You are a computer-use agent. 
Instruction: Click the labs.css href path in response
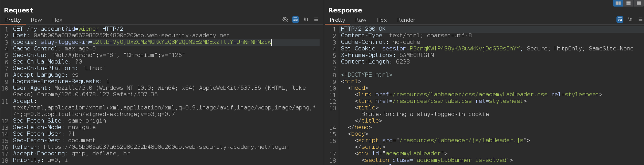[432, 101]
